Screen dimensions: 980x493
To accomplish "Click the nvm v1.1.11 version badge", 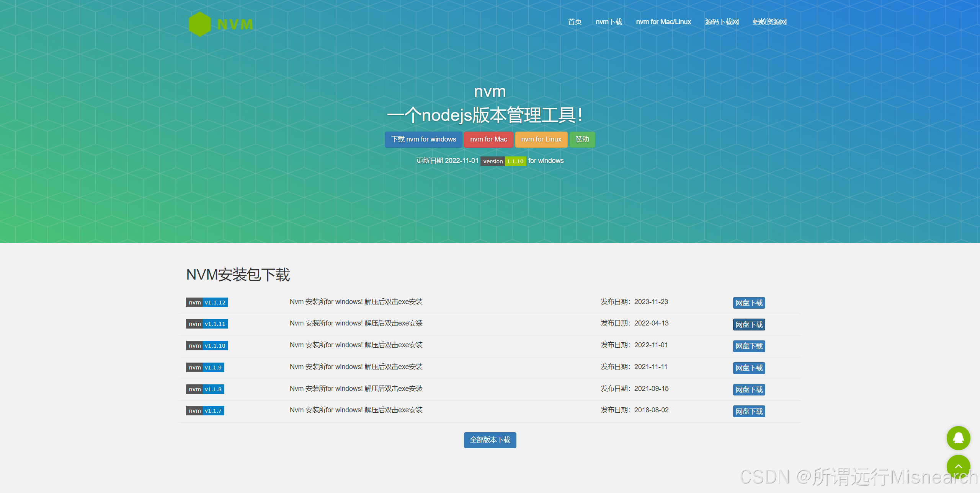I will click(207, 324).
